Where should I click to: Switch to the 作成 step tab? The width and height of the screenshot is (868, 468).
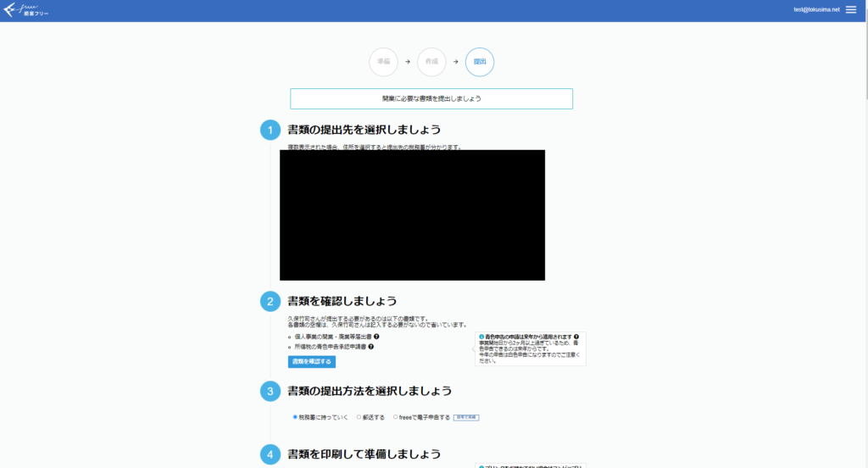pyautogui.click(x=431, y=62)
